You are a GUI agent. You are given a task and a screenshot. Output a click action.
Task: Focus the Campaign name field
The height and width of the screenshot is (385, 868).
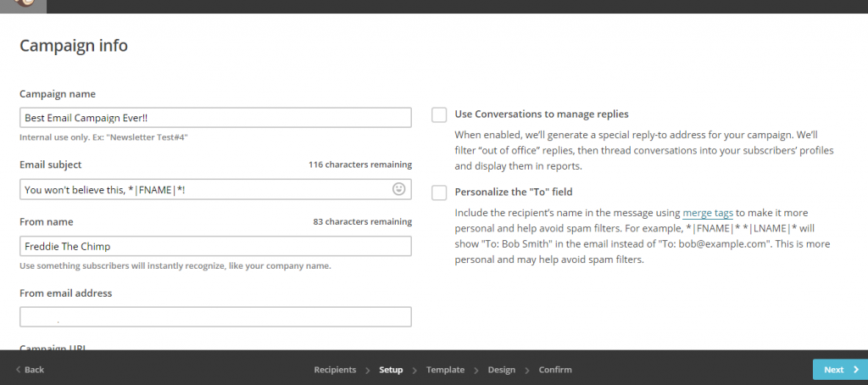215,117
